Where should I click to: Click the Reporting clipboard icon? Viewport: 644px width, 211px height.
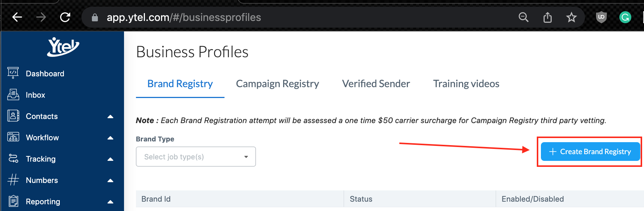click(13, 201)
